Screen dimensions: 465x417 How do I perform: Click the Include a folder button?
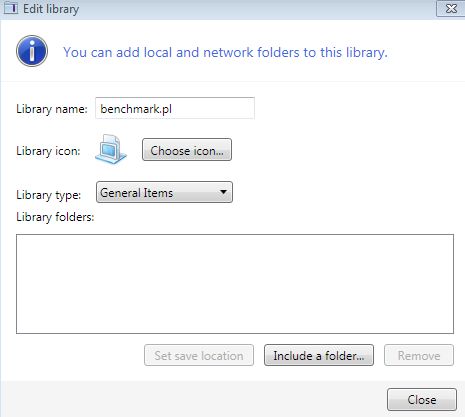pos(319,355)
